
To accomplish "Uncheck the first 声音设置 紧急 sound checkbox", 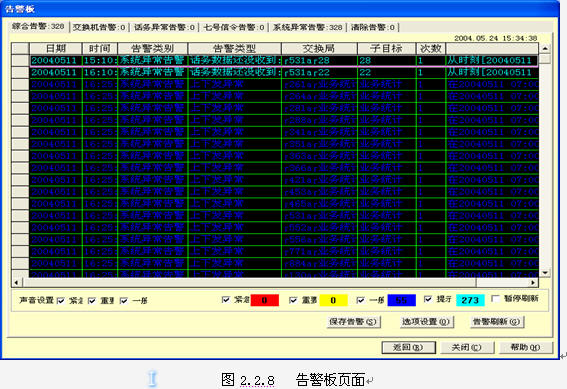I will click(x=61, y=300).
